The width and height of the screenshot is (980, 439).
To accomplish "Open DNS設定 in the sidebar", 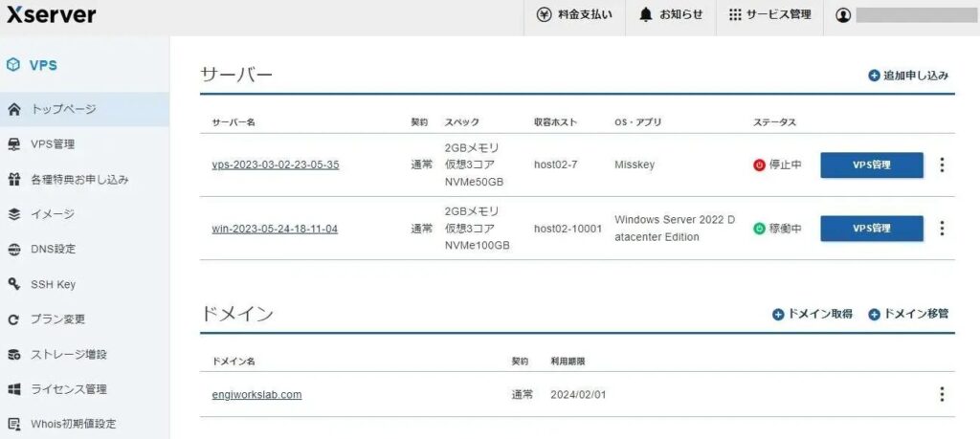I will point(84,250).
